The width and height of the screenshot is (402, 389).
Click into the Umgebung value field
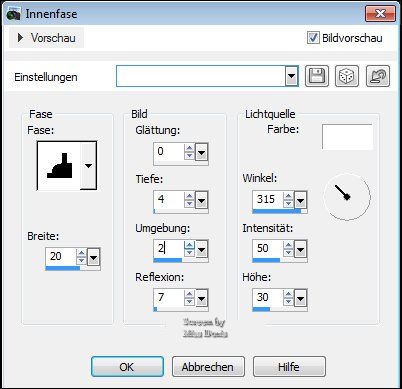click(x=169, y=249)
